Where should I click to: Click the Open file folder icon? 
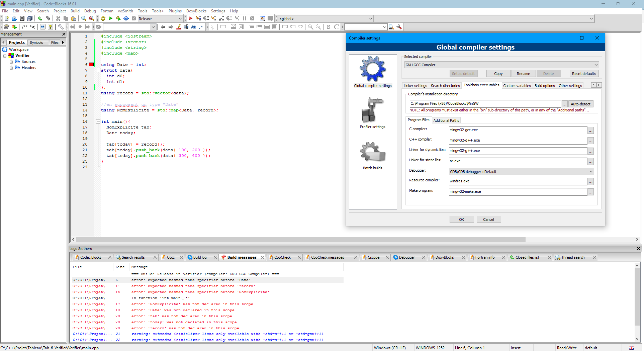(14, 18)
